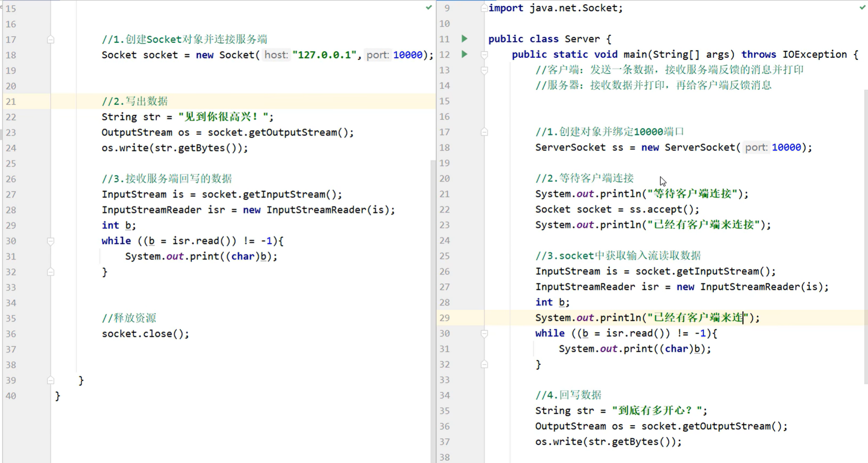Fold comment block at right line 13
The width and height of the screenshot is (868, 463).
484,70
